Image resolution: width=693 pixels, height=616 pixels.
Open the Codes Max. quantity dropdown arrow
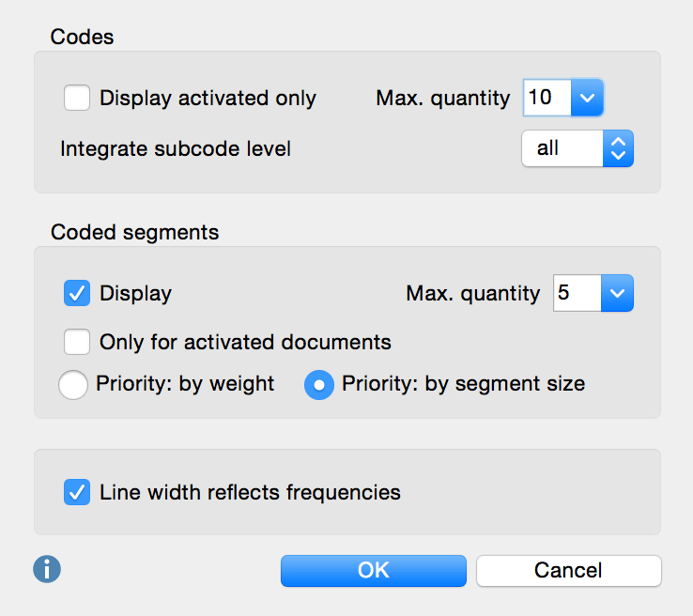587,98
